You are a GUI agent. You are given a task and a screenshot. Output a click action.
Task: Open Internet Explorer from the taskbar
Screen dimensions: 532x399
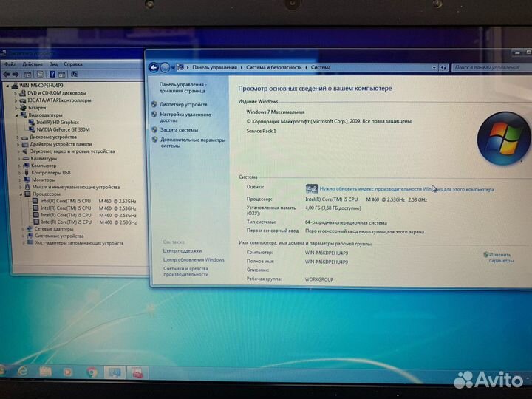coord(22,372)
